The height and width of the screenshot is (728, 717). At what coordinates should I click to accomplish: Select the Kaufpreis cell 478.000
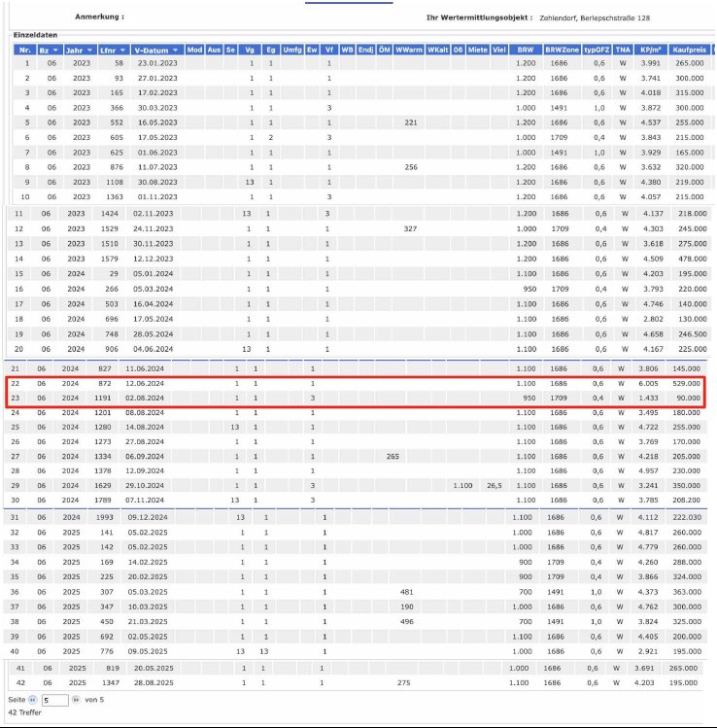point(693,259)
